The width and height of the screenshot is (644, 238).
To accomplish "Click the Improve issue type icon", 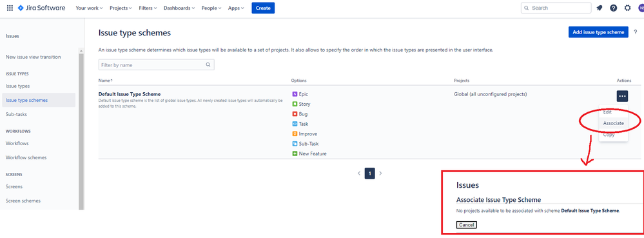I will pyautogui.click(x=295, y=134).
